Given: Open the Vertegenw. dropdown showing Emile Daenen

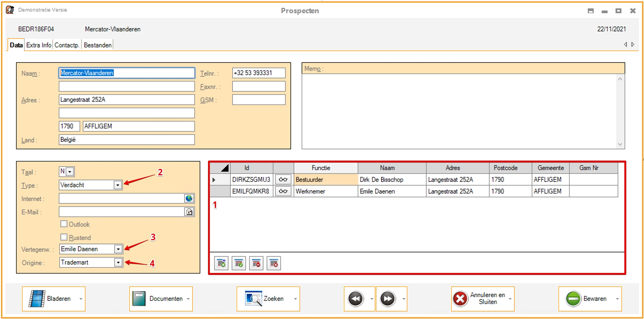Looking at the screenshot, I should (118, 249).
